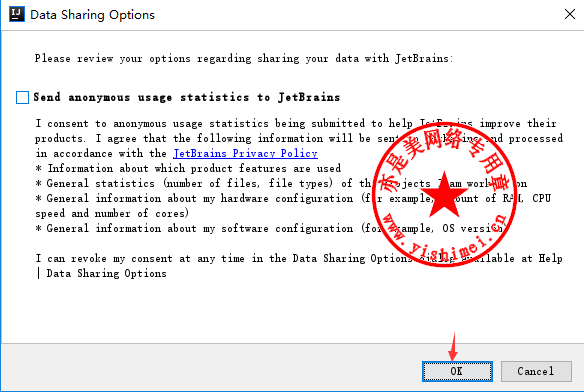Click the red arrow pointing at OK
The width and height of the screenshot is (584, 392).
point(453,347)
